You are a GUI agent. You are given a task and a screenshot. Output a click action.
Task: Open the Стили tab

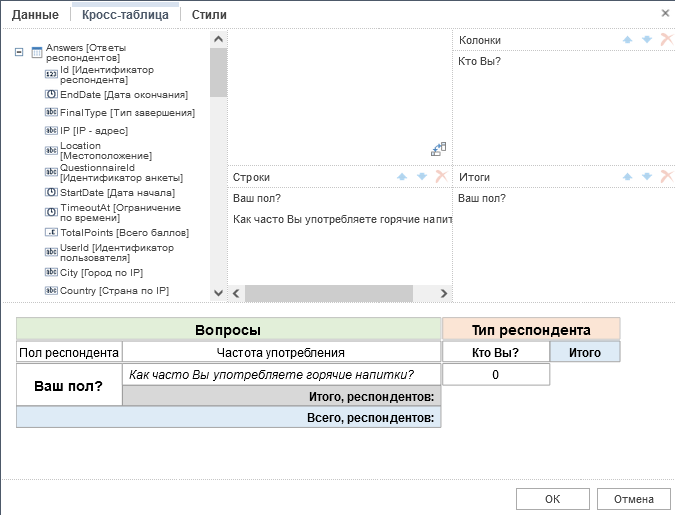coord(208,15)
